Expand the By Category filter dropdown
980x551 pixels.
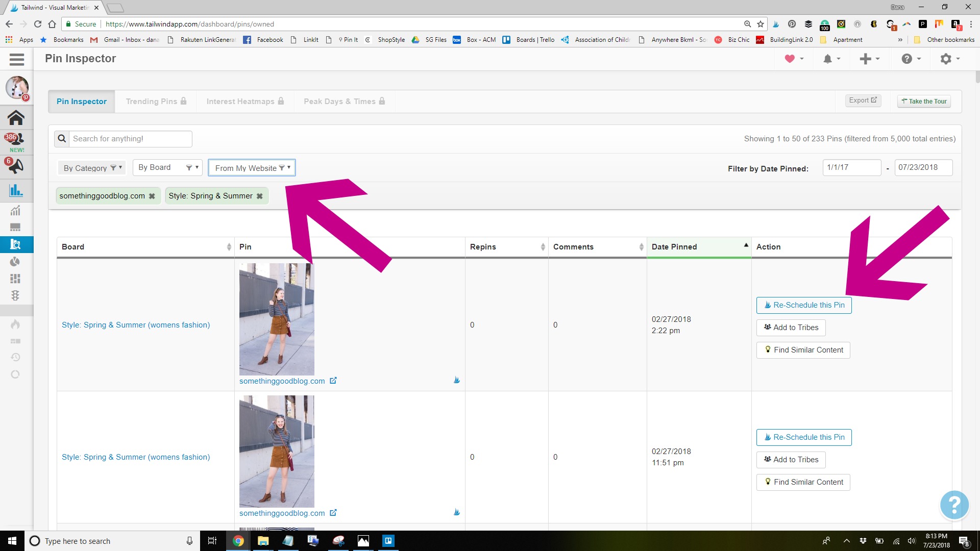[92, 168]
